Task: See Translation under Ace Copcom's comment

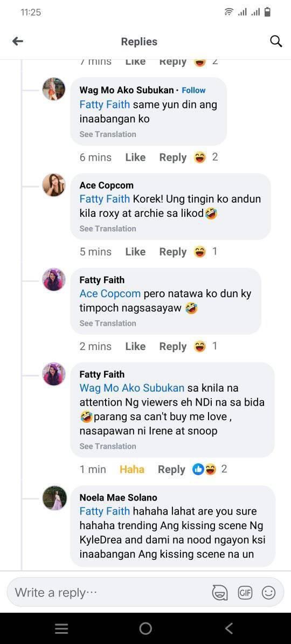Action: pos(108,229)
